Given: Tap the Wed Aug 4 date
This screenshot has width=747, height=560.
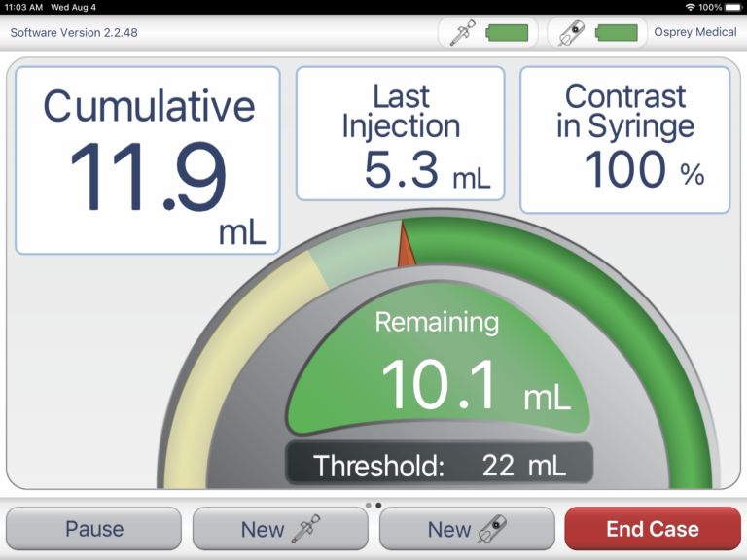Looking at the screenshot, I should point(73,7).
